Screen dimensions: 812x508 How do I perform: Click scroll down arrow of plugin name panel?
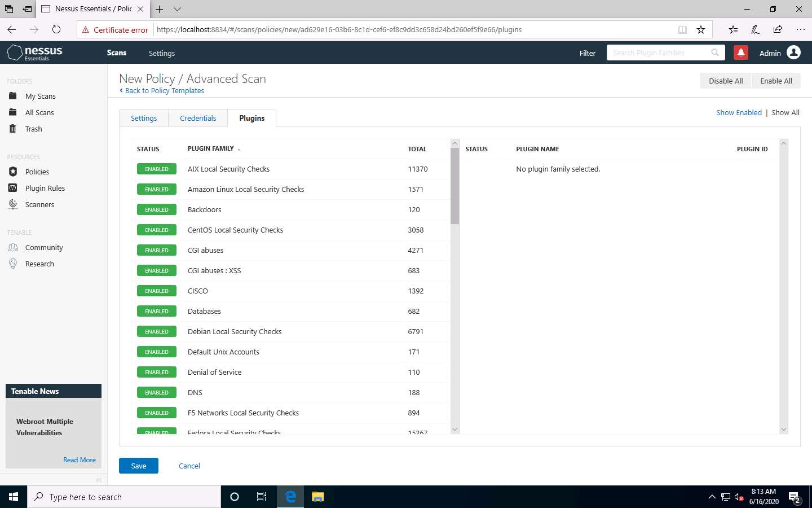click(783, 430)
